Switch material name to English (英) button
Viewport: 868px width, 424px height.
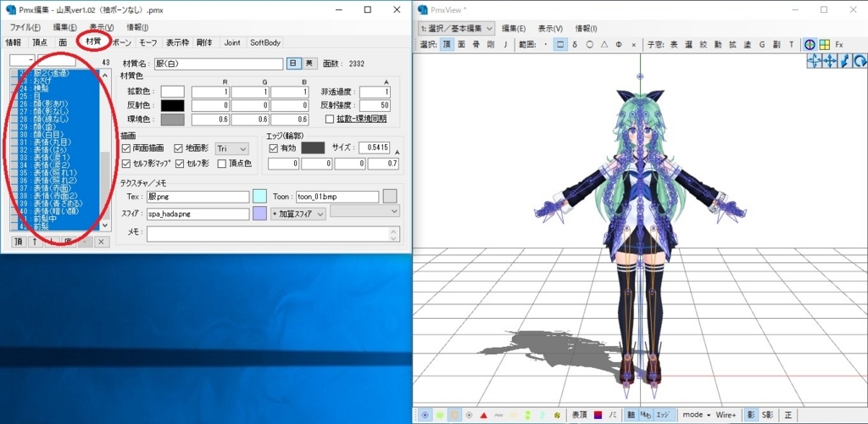(310, 64)
